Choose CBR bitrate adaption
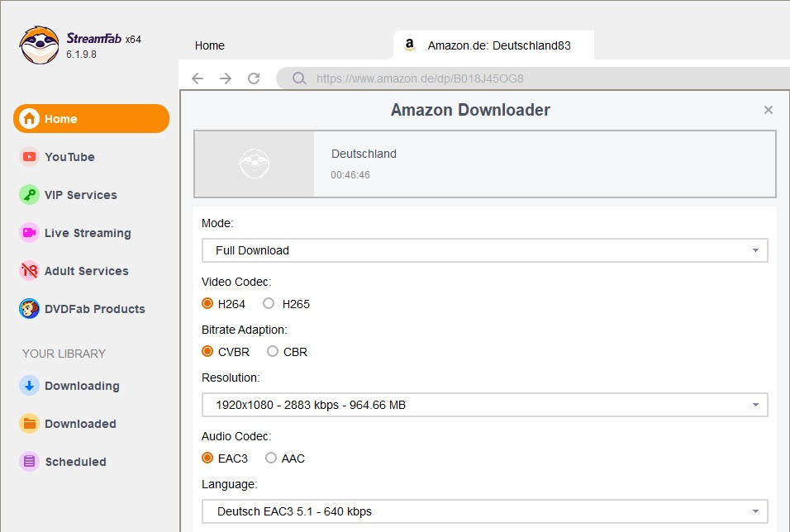This screenshot has width=790, height=532. (273, 352)
